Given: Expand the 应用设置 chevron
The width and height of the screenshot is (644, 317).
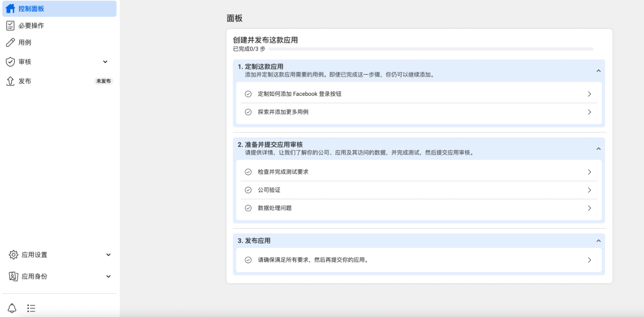Looking at the screenshot, I should pos(109,255).
